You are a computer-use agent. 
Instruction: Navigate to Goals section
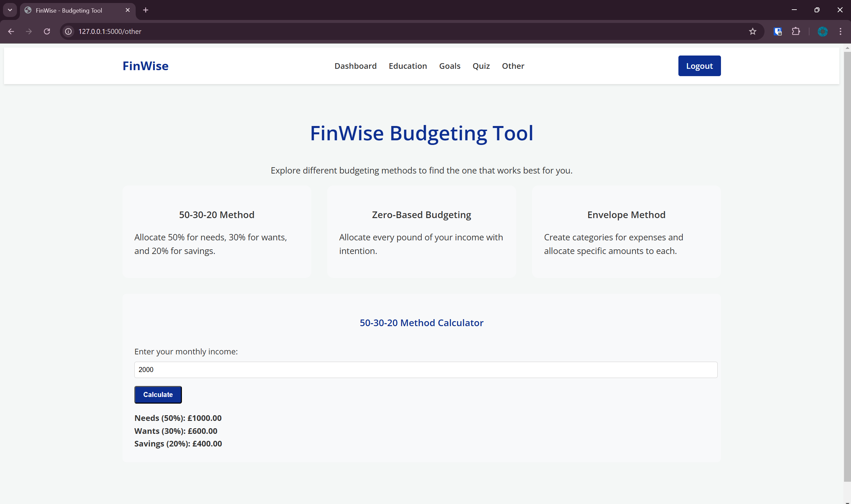(450, 66)
